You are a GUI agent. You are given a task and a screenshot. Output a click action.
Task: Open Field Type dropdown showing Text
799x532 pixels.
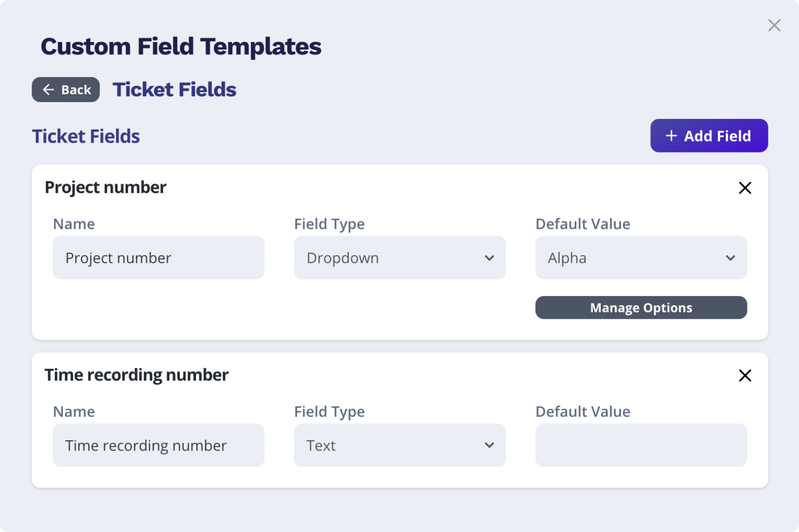pos(399,445)
